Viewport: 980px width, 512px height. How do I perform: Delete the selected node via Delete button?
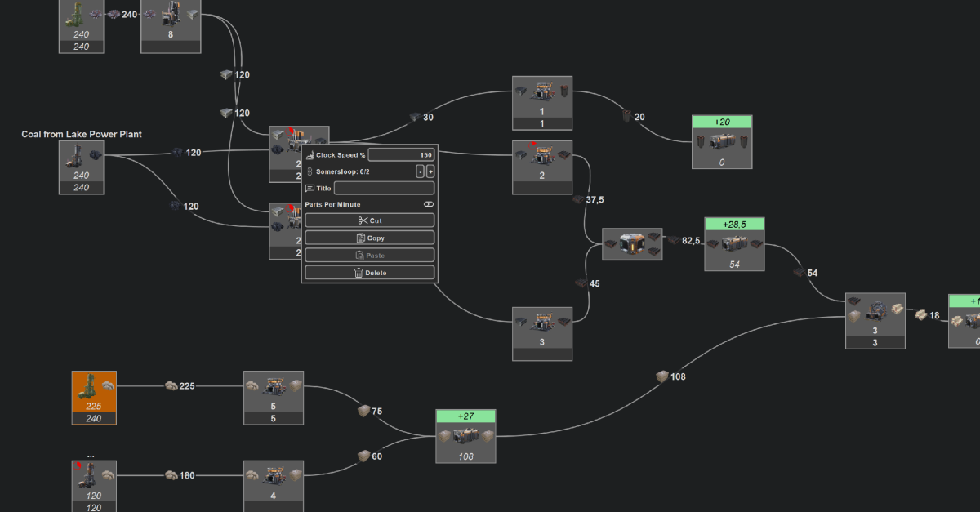point(370,273)
